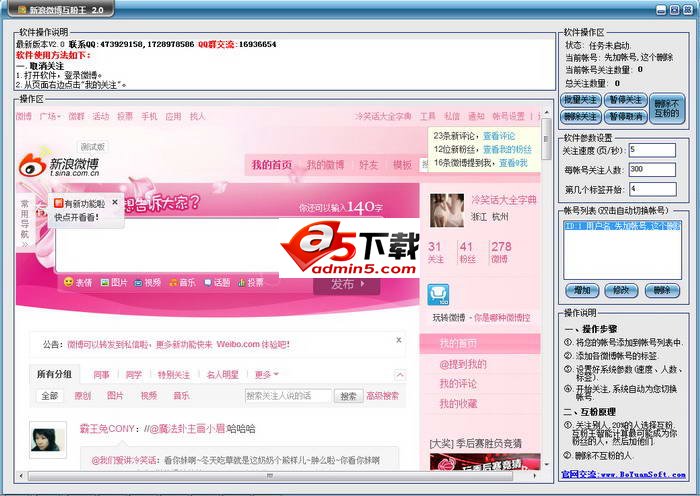Open the blue 玩转微博 sofa icon
Viewport: 700px width, 496px height.
[x=438, y=295]
